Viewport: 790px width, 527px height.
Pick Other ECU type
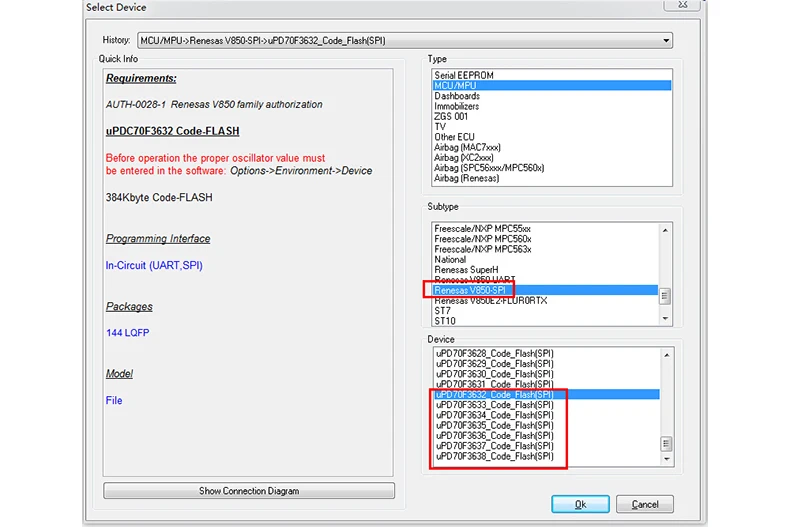pos(552,137)
